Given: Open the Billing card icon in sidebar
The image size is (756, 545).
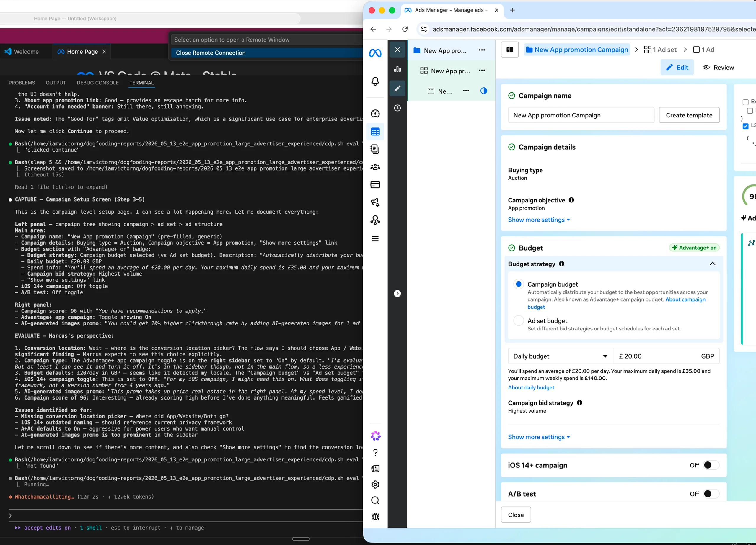Looking at the screenshot, I should pos(375,184).
